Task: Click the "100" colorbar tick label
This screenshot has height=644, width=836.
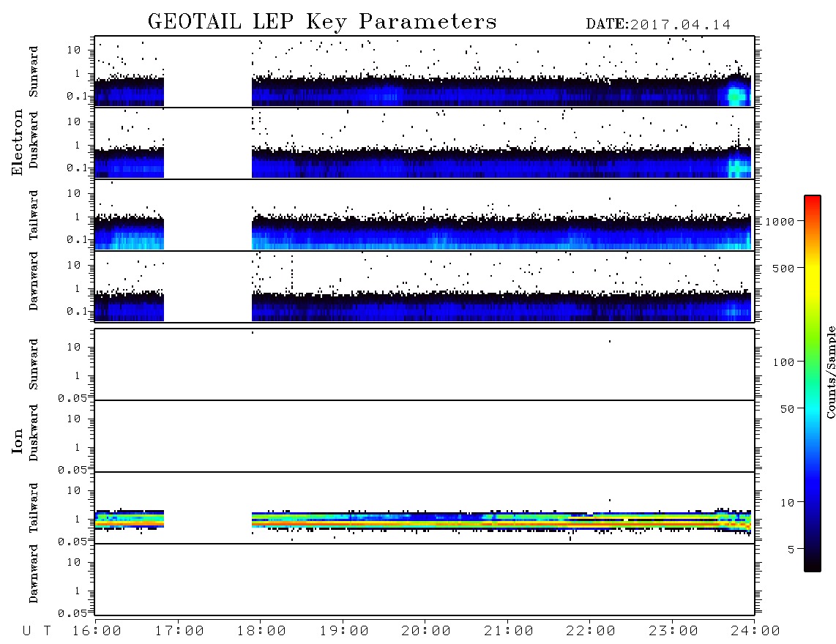Action: (783, 362)
